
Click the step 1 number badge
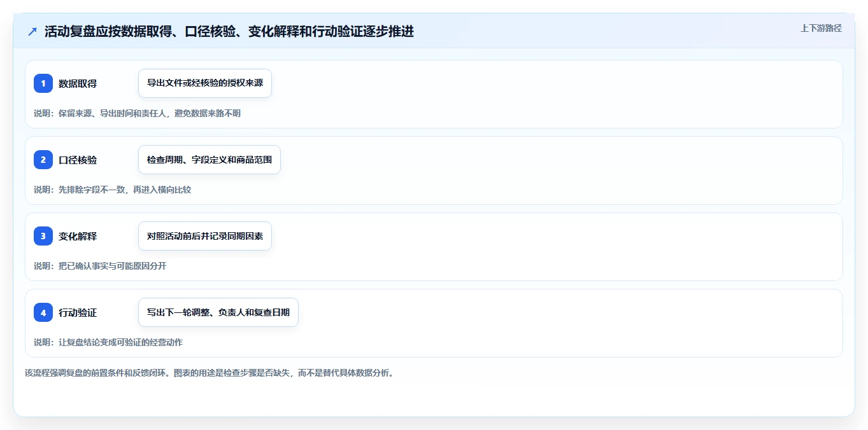43,83
